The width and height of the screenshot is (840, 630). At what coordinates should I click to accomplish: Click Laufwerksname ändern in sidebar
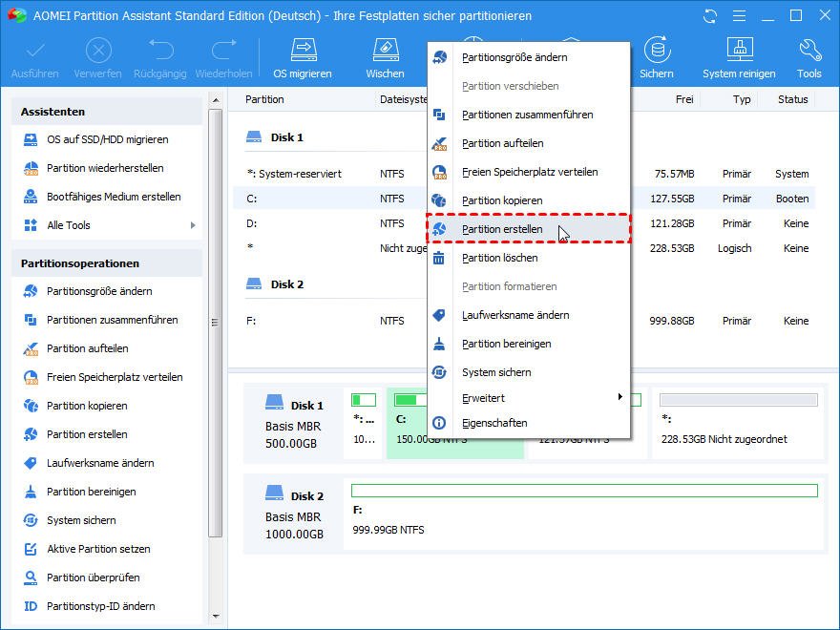tap(100, 463)
